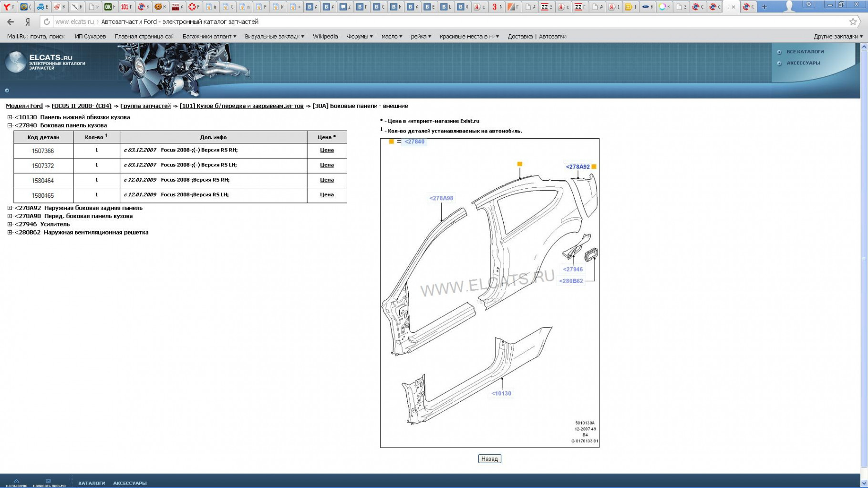Open Цена link for part 1507372
Screen dimensions: 868x488
coord(327,165)
